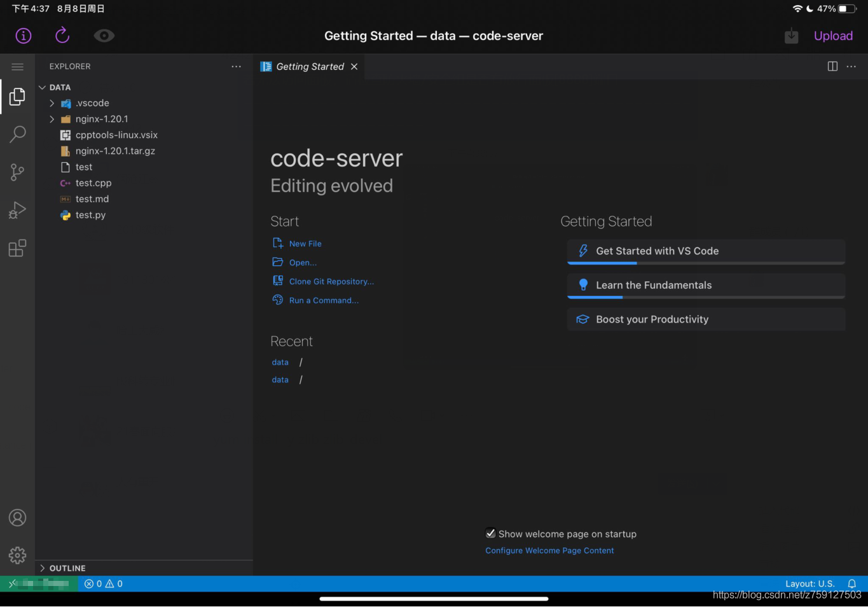Screen dimensions: 868x607
Task: Close the Getting Started tab
Action: [354, 67]
